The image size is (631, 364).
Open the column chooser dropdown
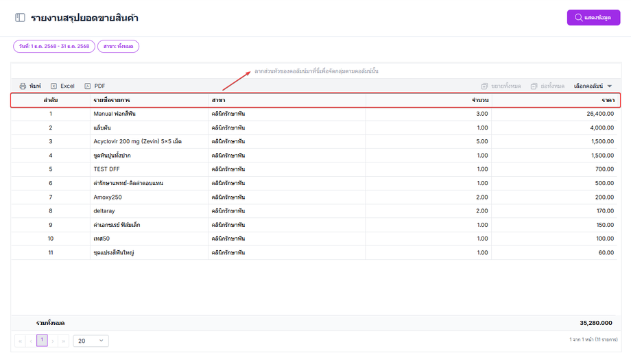pos(593,86)
